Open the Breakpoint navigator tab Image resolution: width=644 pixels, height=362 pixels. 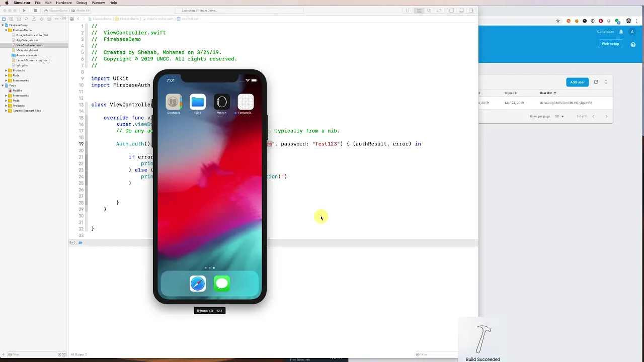click(56, 19)
